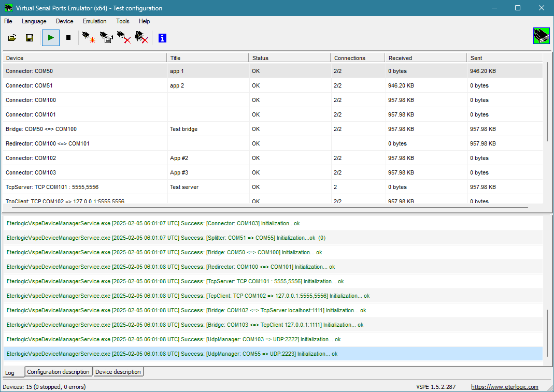
Task: Sort by the Status column header
Action: tap(290, 58)
